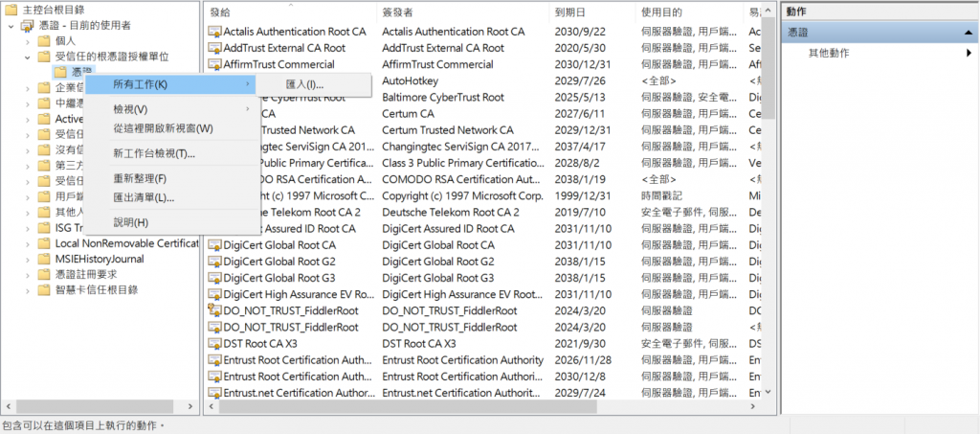Click the 智慧卡信任根目錄 folder icon
This screenshot has height=434, width=980.
tap(43, 290)
